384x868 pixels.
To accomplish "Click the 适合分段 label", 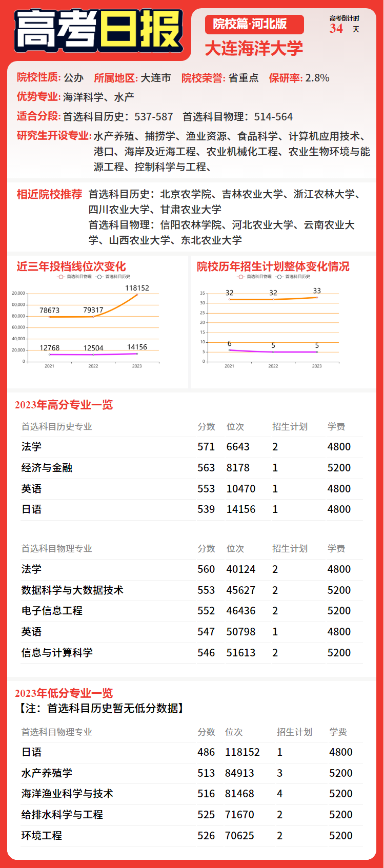I will 38,116.
